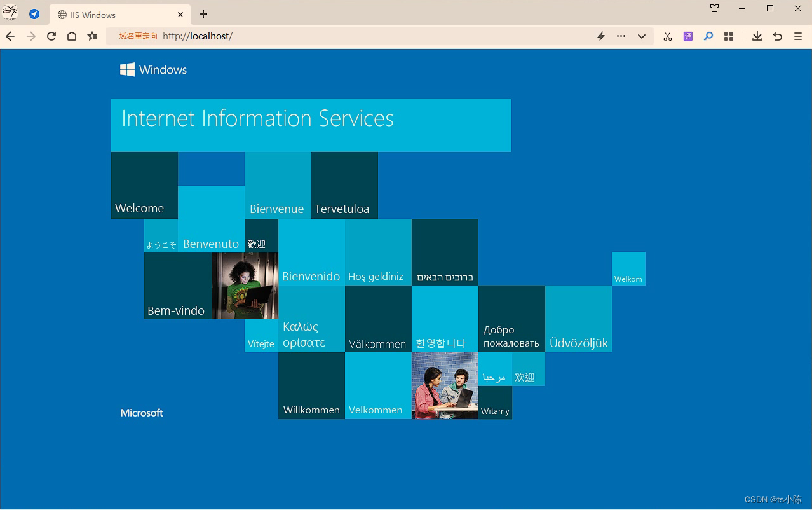Reload the localhost page
The height and width of the screenshot is (510, 812).
click(51, 36)
